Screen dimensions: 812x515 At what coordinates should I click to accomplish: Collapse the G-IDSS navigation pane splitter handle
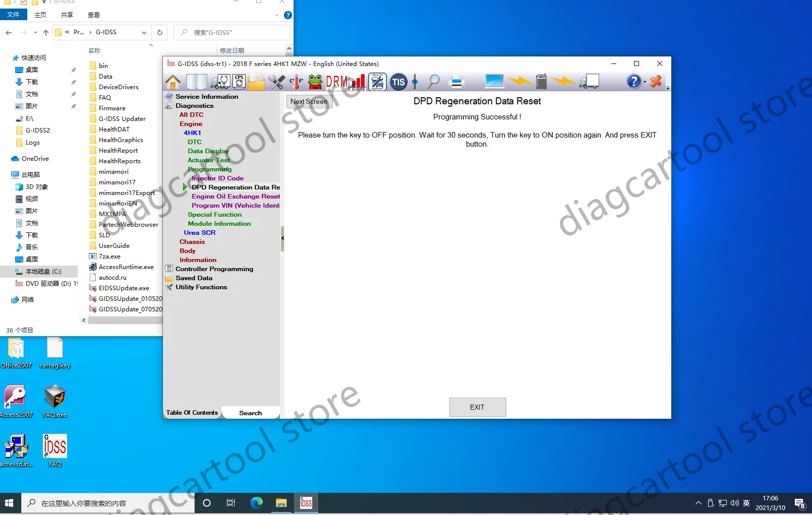pos(282,238)
